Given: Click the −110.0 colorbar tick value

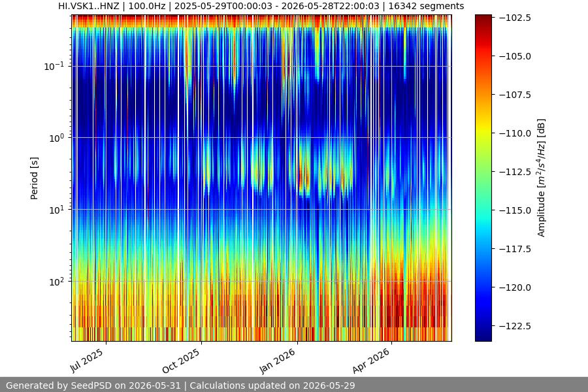Looking at the screenshot, I should tap(515, 133).
